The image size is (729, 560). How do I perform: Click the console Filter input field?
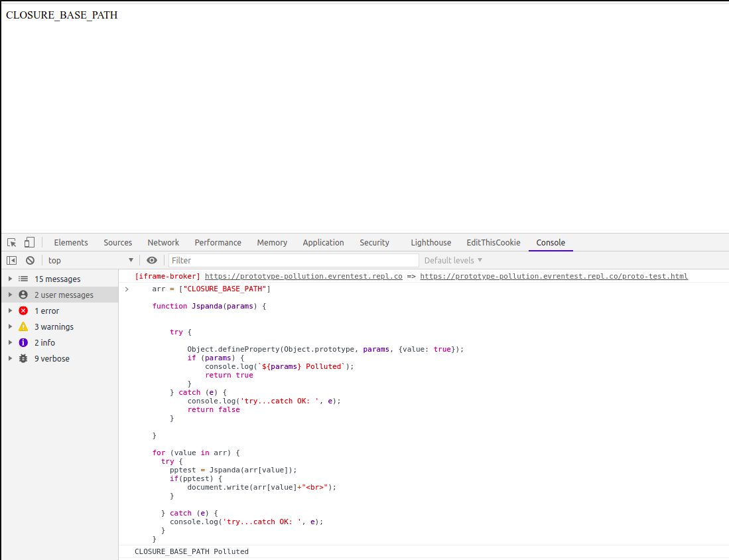(x=293, y=261)
